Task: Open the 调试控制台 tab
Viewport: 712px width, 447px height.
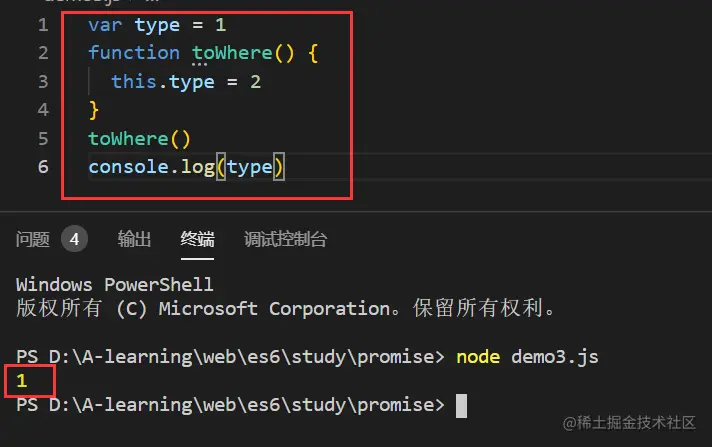Action: click(x=285, y=239)
